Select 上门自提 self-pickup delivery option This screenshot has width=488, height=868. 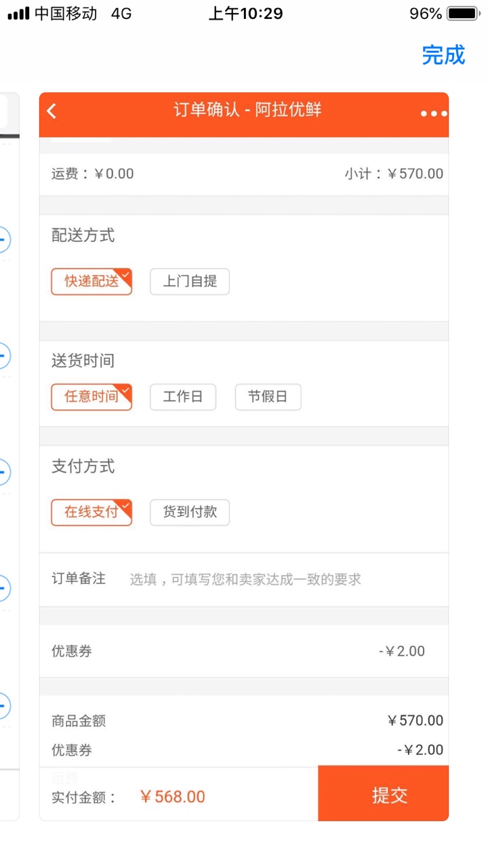(x=189, y=281)
